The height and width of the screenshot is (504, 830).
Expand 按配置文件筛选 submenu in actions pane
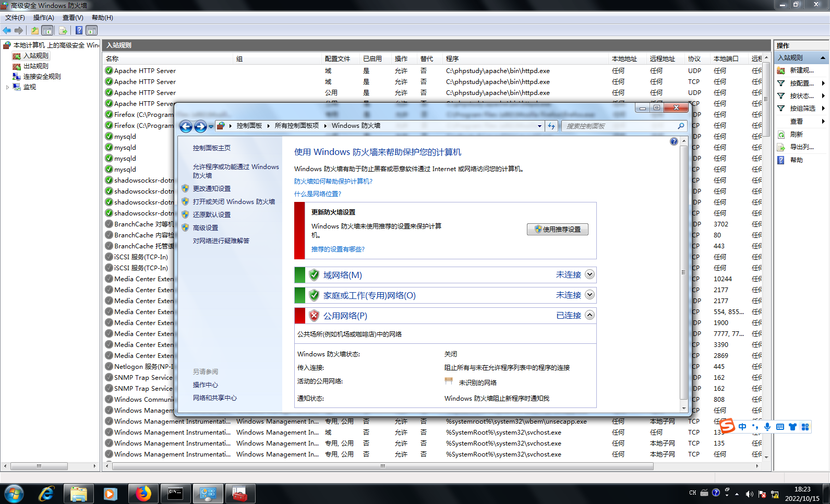coord(823,83)
